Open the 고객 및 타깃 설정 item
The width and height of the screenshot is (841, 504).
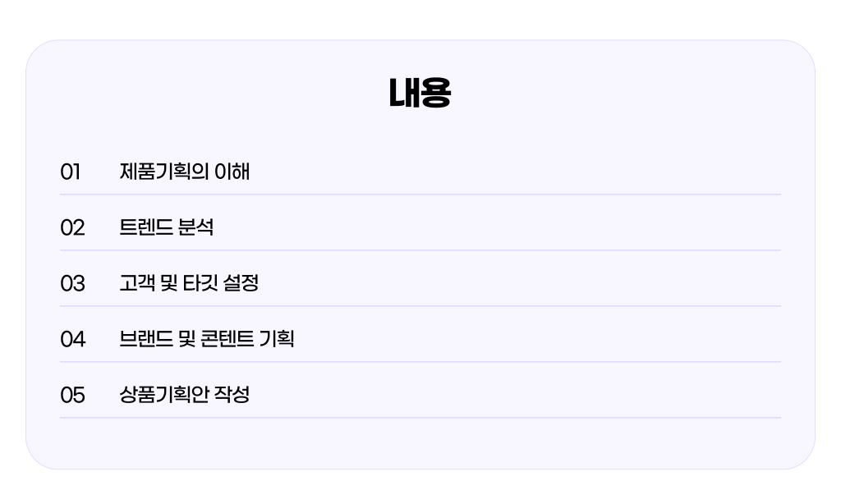(x=189, y=283)
